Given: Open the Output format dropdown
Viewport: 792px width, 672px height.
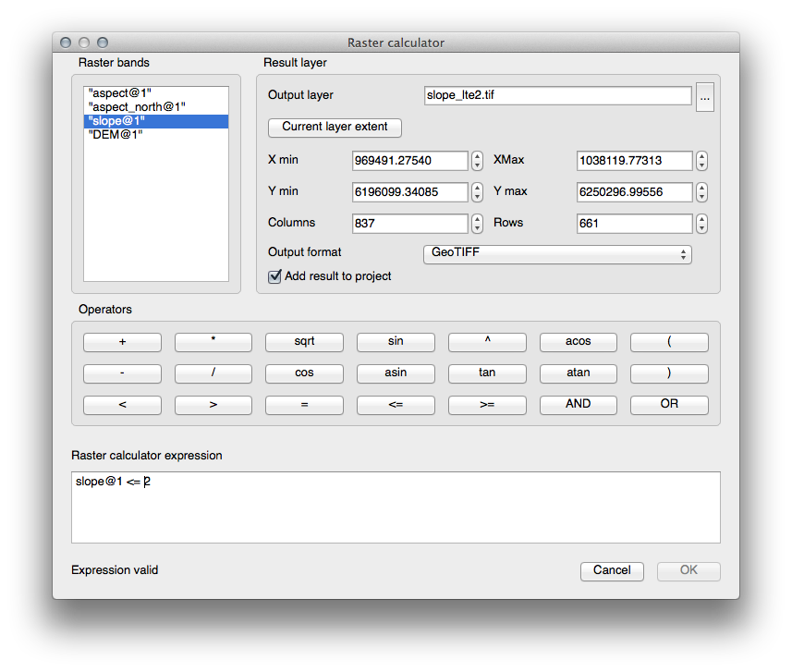Looking at the screenshot, I should click(x=557, y=254).
